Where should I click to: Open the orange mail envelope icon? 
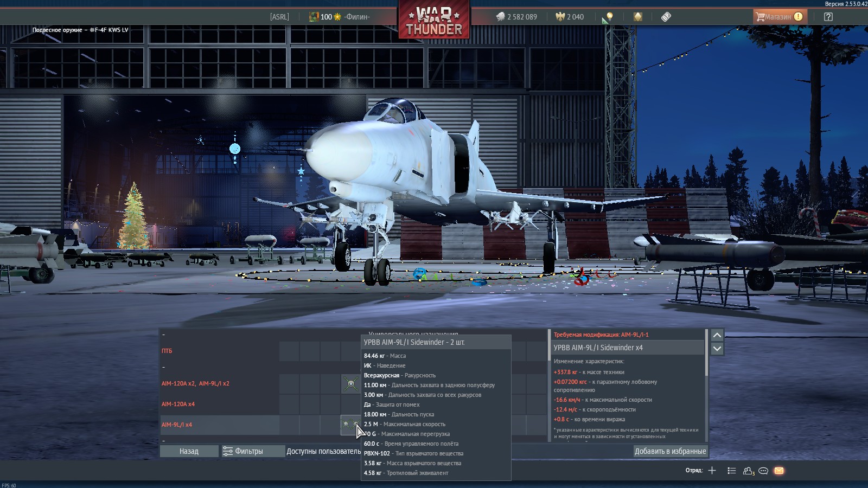tap(779, 471)
